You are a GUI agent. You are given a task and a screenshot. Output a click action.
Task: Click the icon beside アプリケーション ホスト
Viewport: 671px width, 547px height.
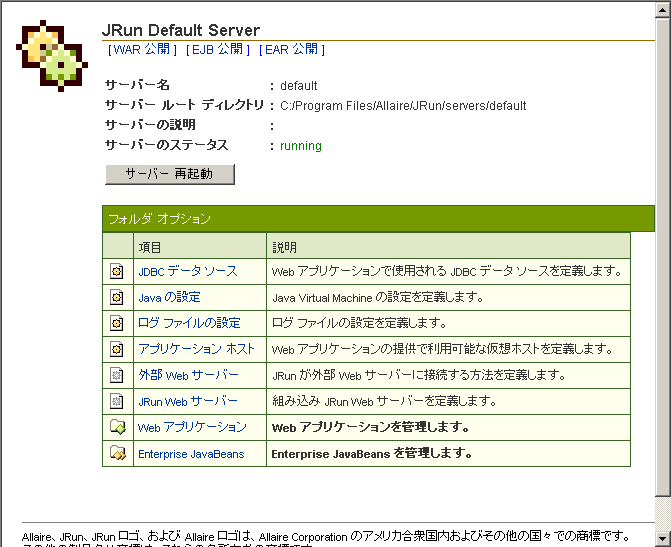tap(116, 349)
